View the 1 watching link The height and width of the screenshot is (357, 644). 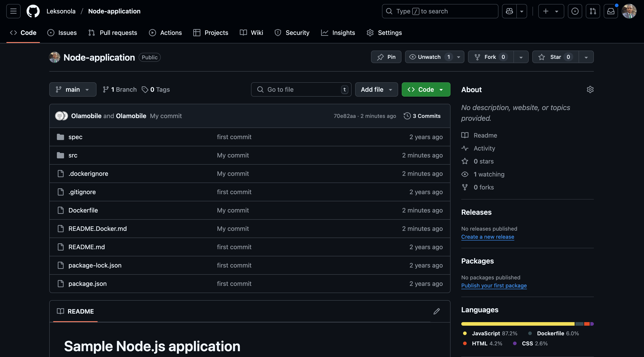tap(483, 174)
